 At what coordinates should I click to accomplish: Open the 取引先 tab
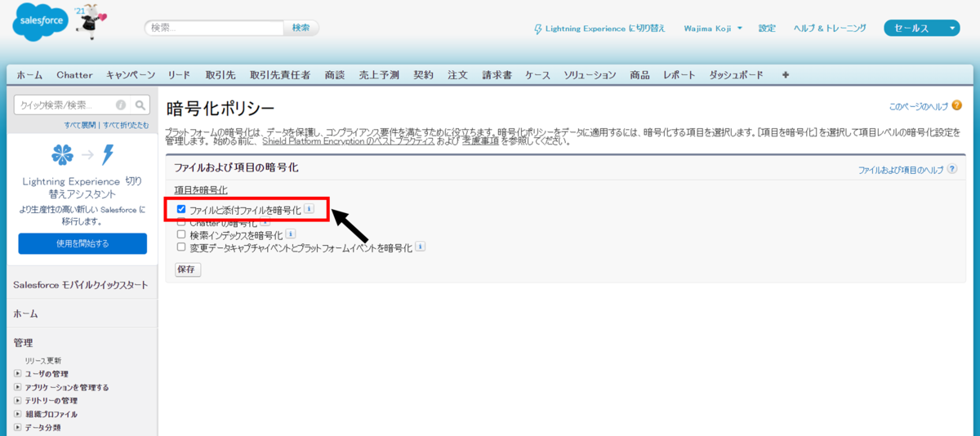220,75
